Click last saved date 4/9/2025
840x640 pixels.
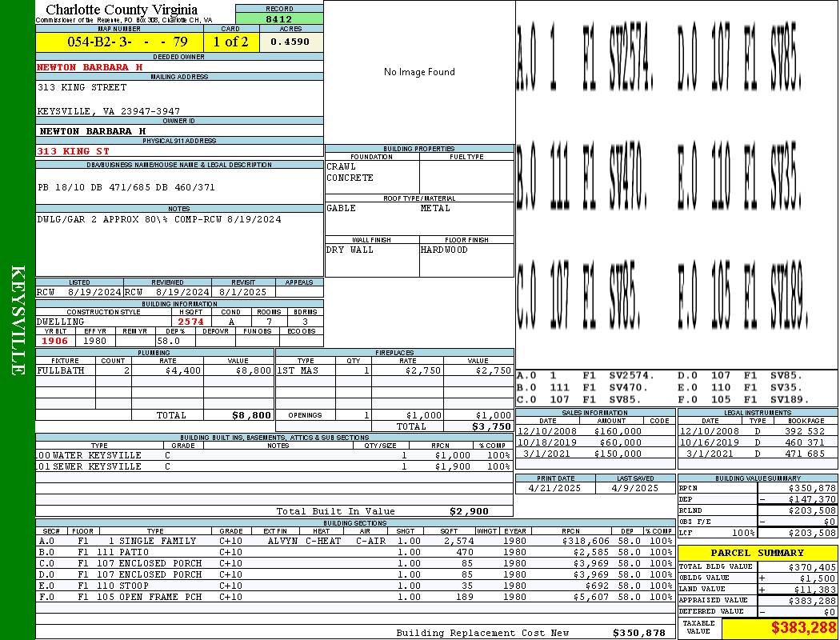click(x=635, y=489)
